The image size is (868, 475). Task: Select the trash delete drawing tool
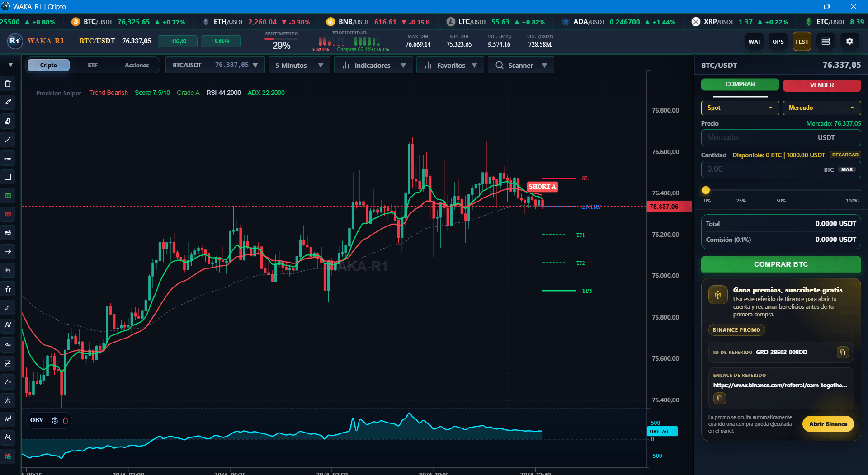pos(8,84)
